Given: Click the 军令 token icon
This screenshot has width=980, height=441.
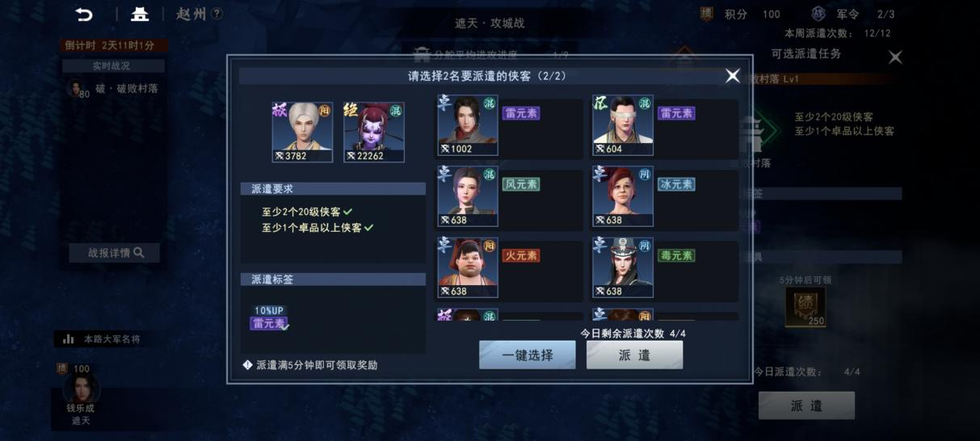Looking at the screenshot, I should click(x=818, y=14).
